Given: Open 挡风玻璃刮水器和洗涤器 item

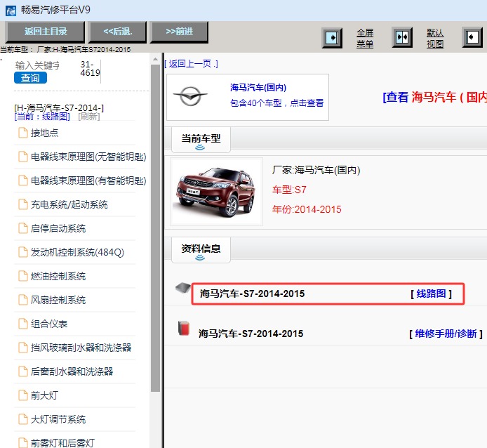Looking at the screenshot, I should tap(81, 348).
